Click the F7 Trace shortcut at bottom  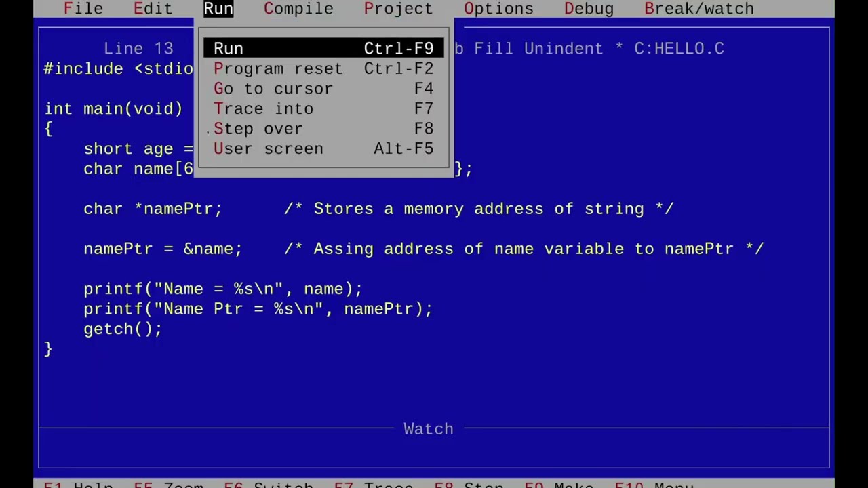coord(374,485)
